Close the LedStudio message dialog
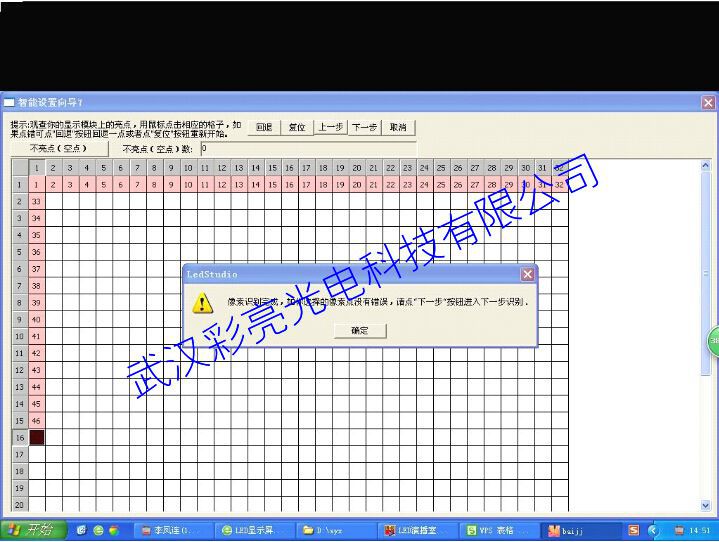Viewport: 719px width, 542px height. [x=527, y=274]
